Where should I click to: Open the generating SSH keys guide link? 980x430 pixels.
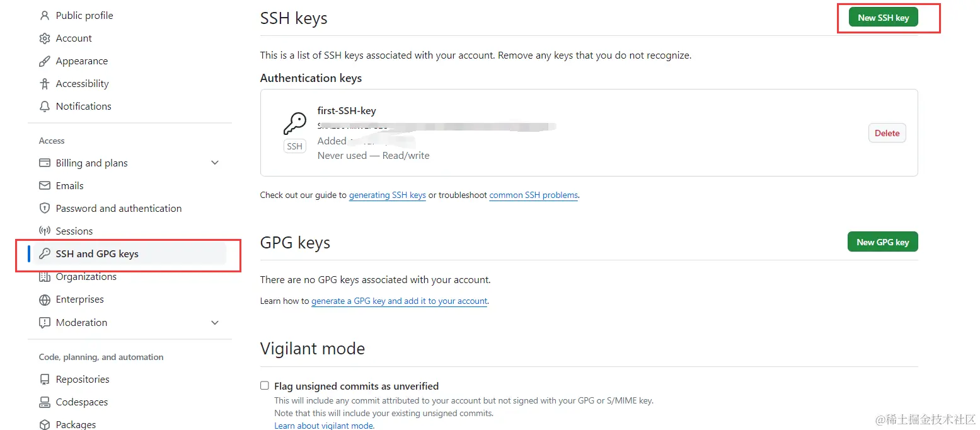tap(388, 195)
